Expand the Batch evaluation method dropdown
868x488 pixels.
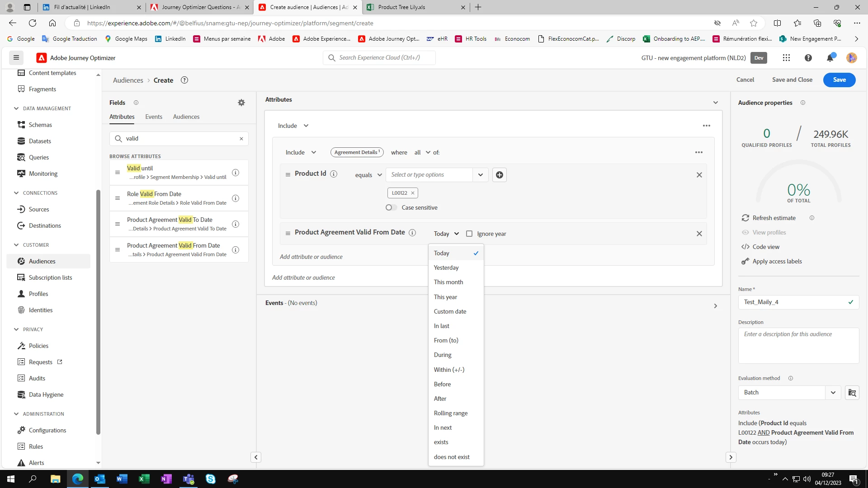[833, 393]
